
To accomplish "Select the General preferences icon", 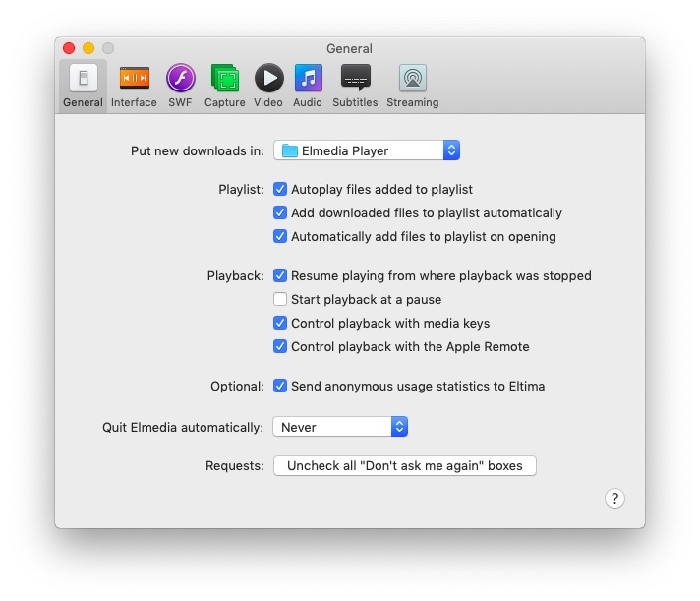I will (x=83, y=78).
